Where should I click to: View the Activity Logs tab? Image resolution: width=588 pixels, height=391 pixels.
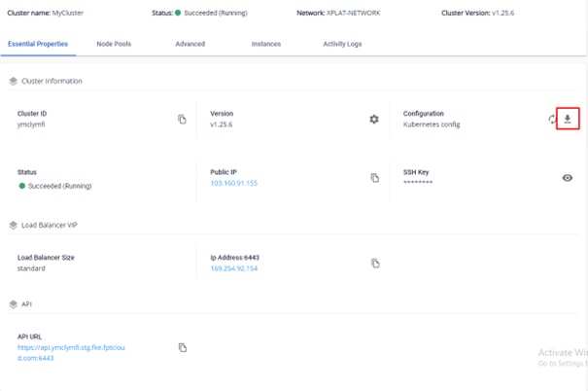click(x=342, y=44)
